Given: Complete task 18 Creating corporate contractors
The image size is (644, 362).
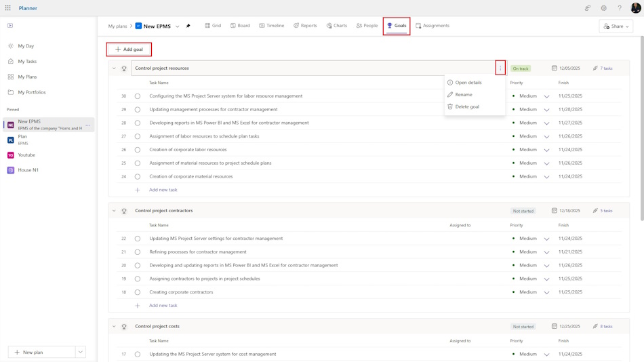Looking at the screenshot, I should point(138,292).
